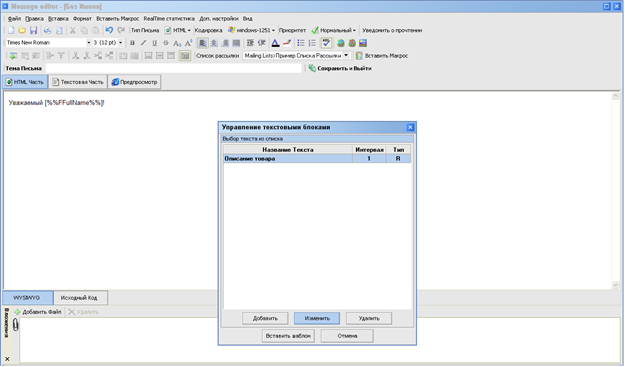
Task: Toggle Underline formatting
Action: (155, 43)
